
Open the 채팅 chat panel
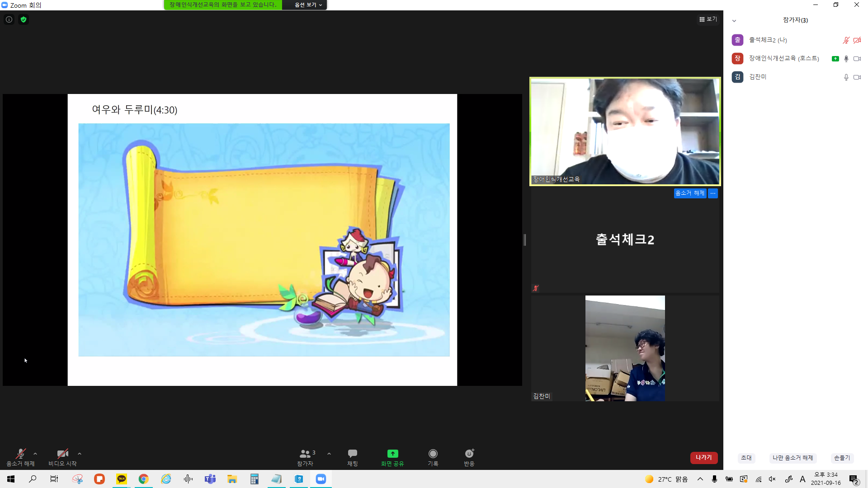pyautogui.click(x=353, y=457)
